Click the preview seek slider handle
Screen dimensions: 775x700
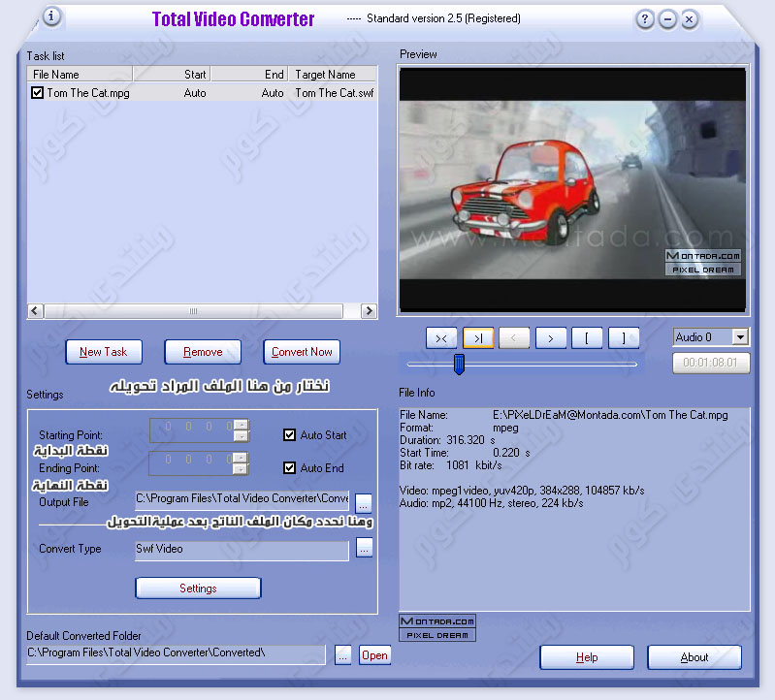click(x=460, y=364)
